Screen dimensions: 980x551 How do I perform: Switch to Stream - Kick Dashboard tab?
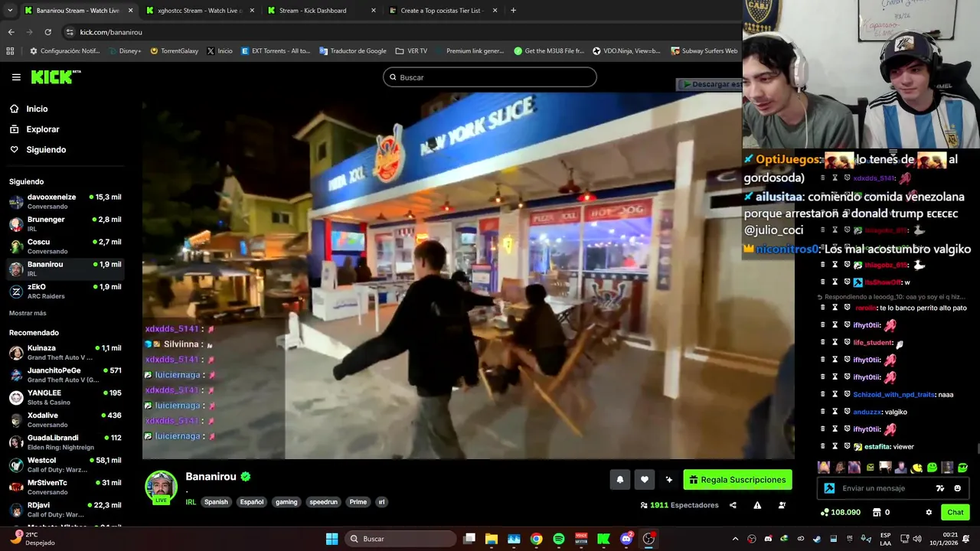[x=321, y=11]
